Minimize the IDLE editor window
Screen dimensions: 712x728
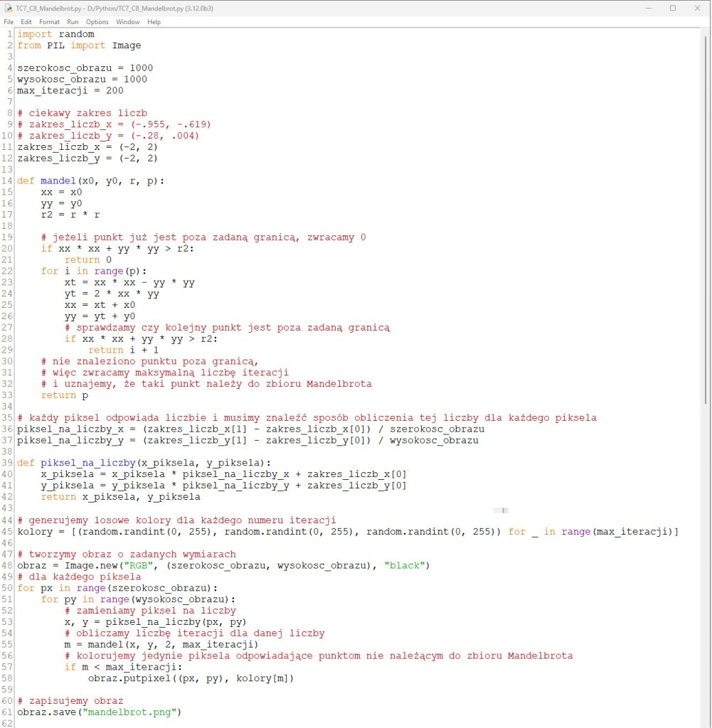click(649, 9)
